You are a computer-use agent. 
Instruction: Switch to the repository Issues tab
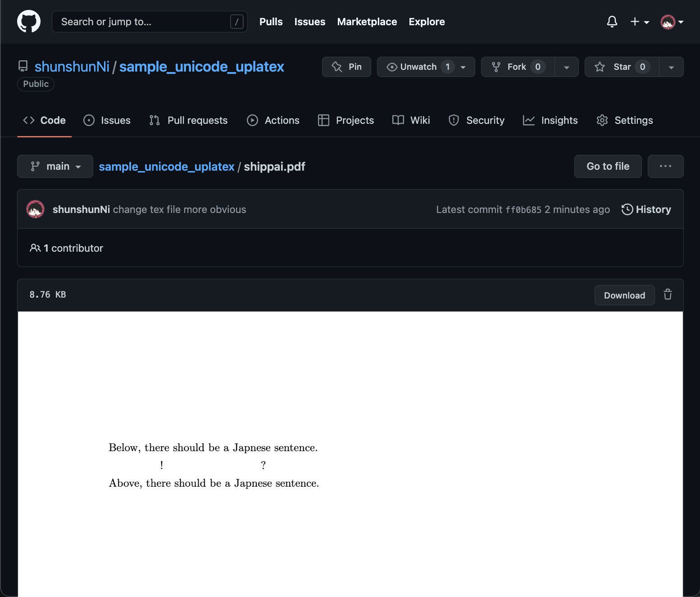(x=107, y=120)
